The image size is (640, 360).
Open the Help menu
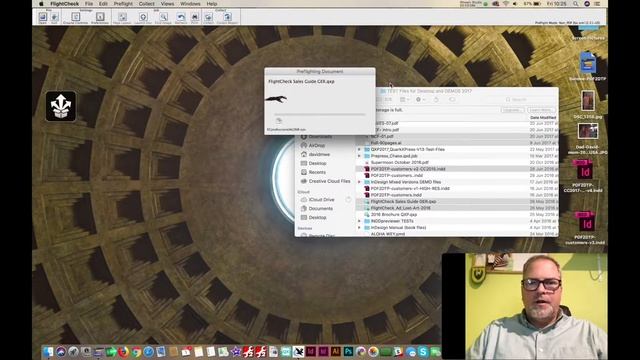[211, 4]
